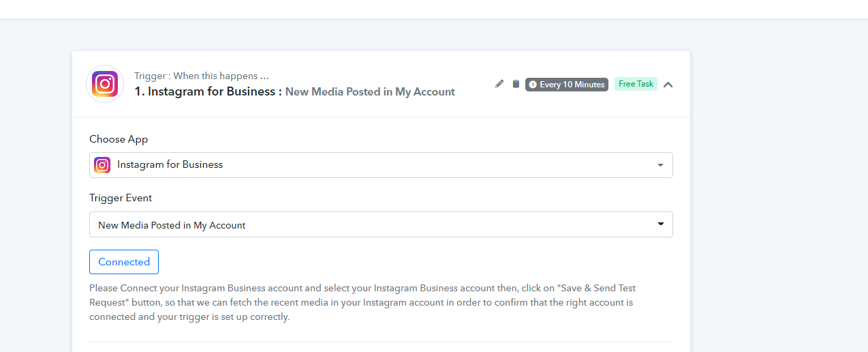Click the Free Task badge
Viewport: 868px width, 352px height.
point(636,84)
